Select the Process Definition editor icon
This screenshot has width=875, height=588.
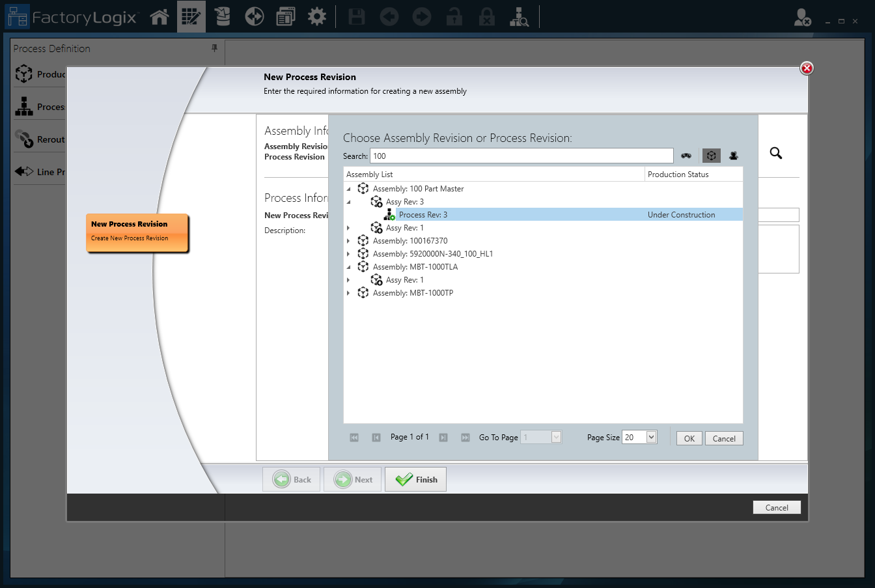click(x=191, y=16)
